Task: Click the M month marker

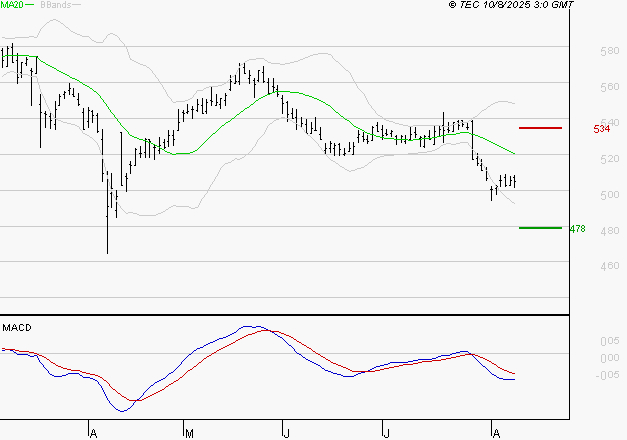Action: [x=190, y=434]
